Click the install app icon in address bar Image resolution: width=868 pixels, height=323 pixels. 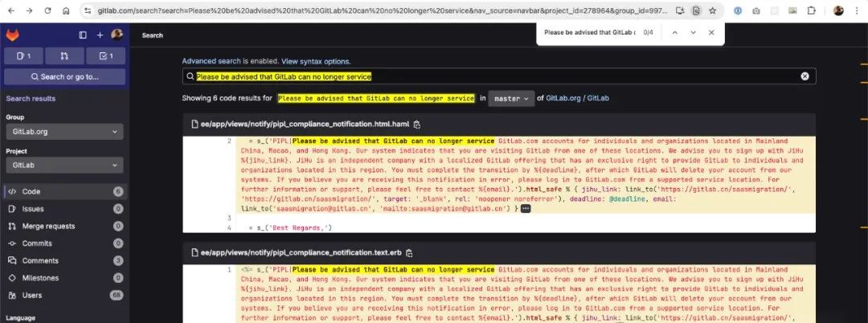click(681, 10)
